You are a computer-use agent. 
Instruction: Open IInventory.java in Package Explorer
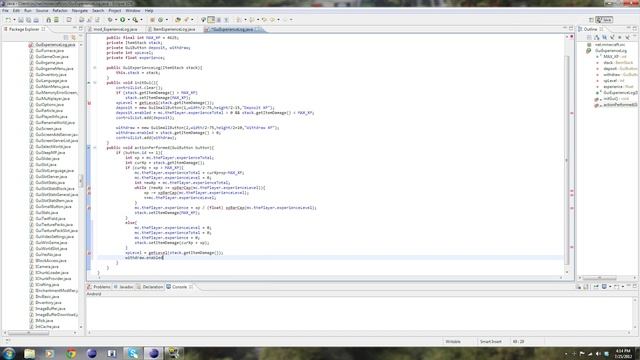[x=48, y=302]
